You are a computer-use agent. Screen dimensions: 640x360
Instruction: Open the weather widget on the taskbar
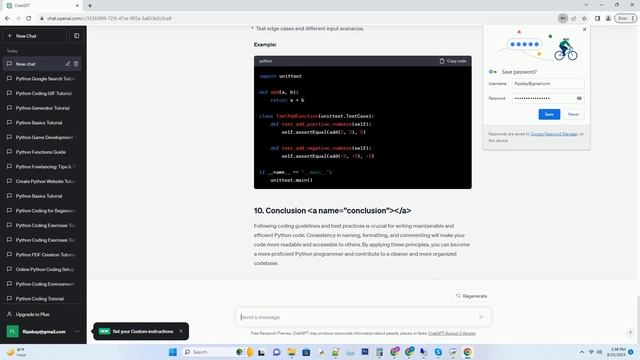pos(16,352)
